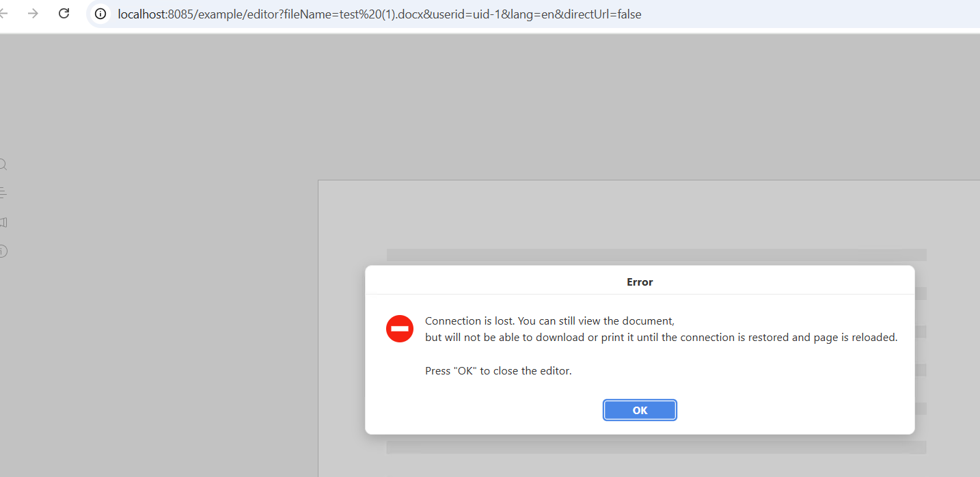The image size is (980, 477).
Task: Click "Press "OK" to close the editor." text
Action: click(498, 371)
